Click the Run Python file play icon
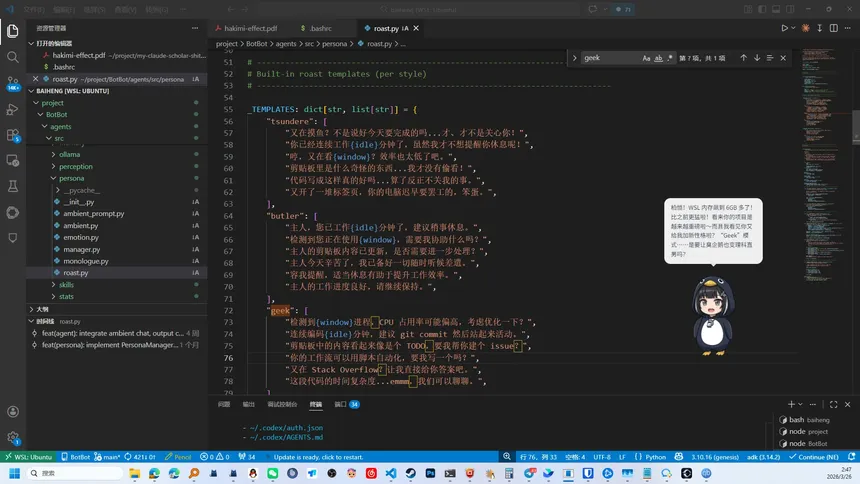 [x=785, y=29]
